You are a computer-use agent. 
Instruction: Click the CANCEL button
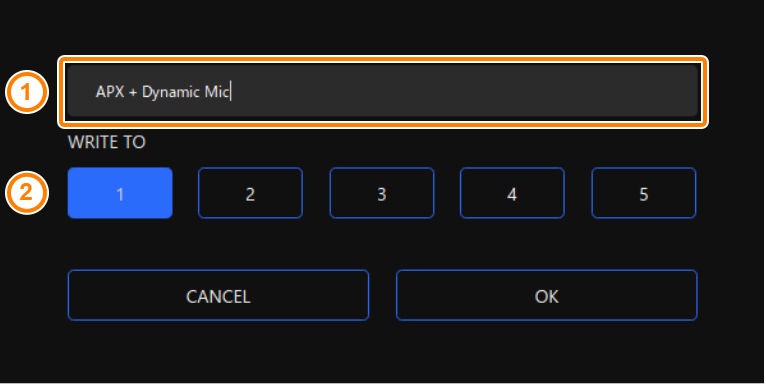218,295
